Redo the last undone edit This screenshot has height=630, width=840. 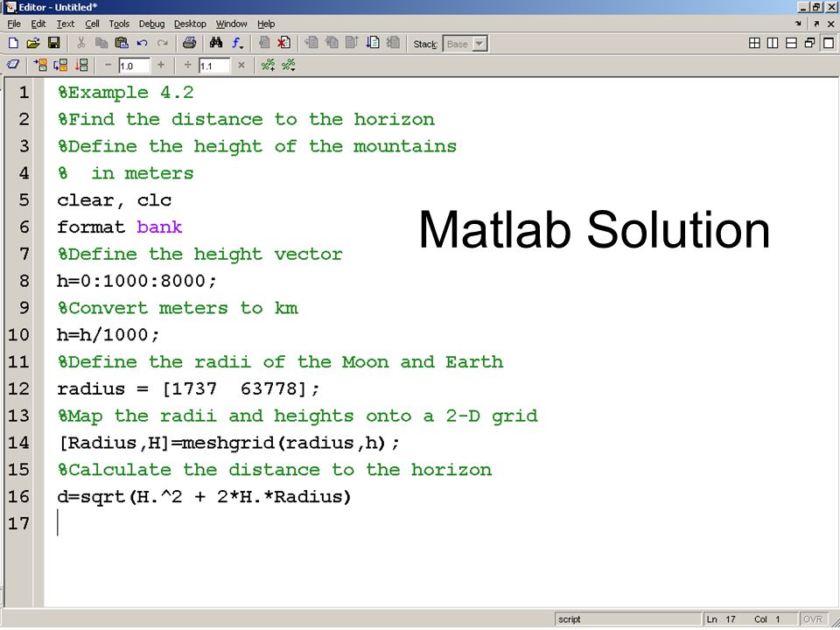pos(163,44)
